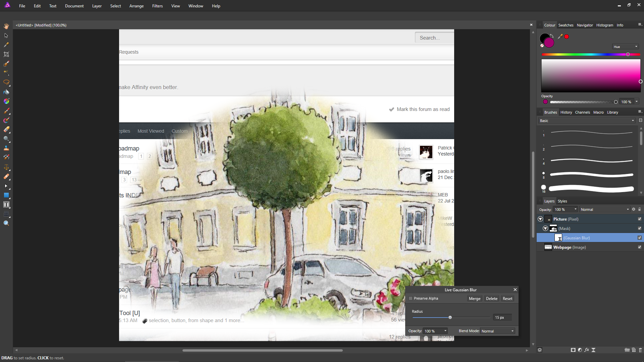Click Group Layers folder icon
The height and width of the screenshot is (362, 644).
[627, 350]
